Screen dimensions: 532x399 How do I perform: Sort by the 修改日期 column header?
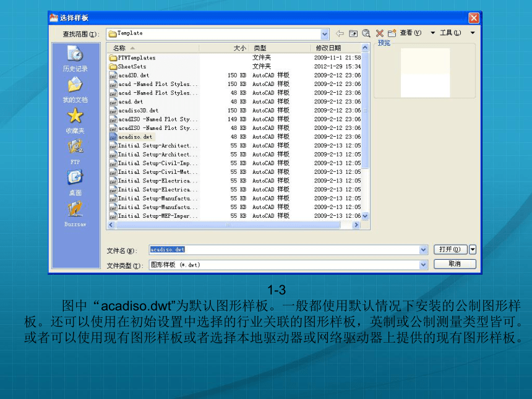328,48
